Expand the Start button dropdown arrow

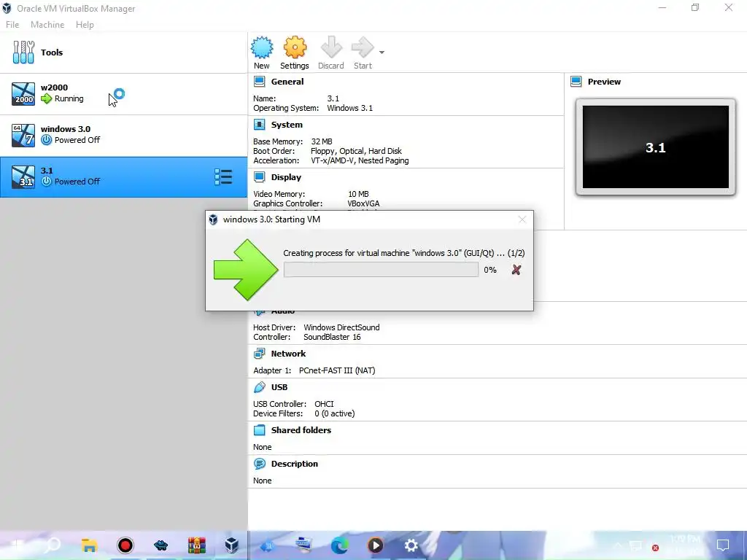coord(382,52)
